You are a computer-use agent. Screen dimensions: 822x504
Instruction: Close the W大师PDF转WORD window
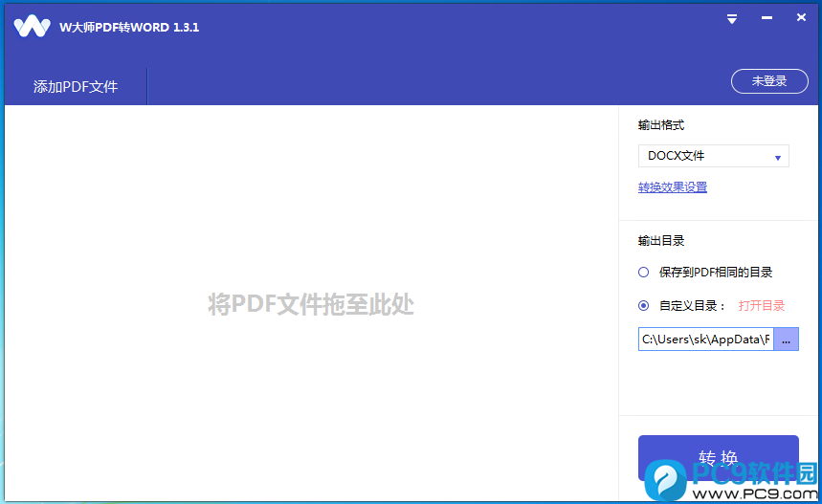[x=801, y=18]
